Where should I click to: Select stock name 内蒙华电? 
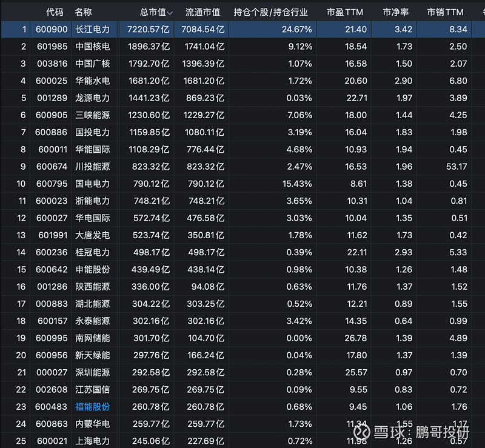pos(93,424)
